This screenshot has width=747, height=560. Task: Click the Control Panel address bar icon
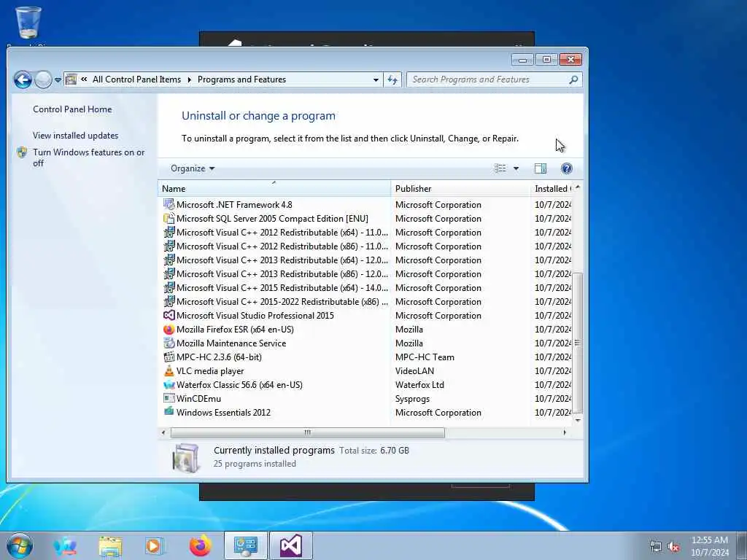tap(71, 79)
